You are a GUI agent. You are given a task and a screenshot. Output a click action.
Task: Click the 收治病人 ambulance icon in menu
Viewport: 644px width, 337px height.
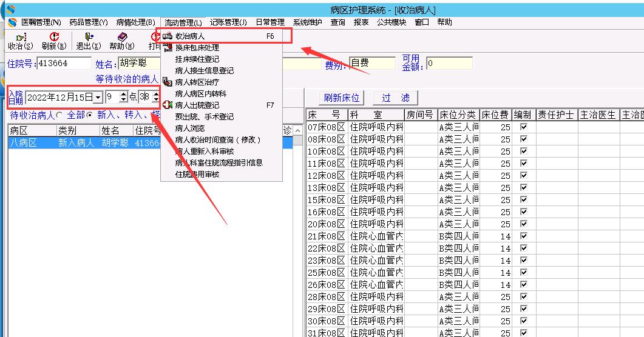pos(167,36)
